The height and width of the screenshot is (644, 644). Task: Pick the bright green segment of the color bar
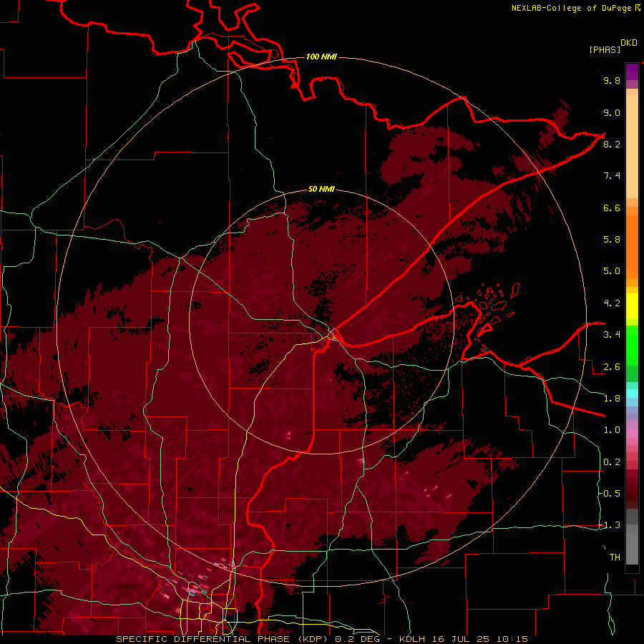pos(632,346)
